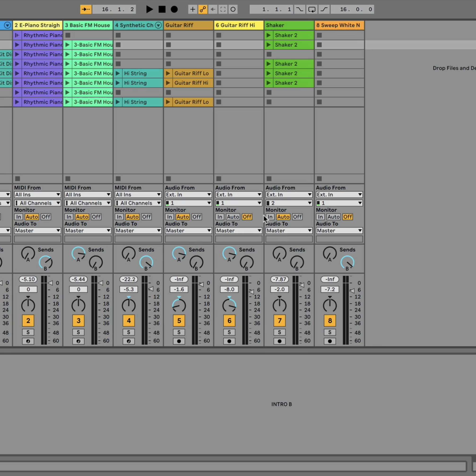476x476 pixels.
Task: Click the loop length field 16.0.0
Action: pos(352,9)
